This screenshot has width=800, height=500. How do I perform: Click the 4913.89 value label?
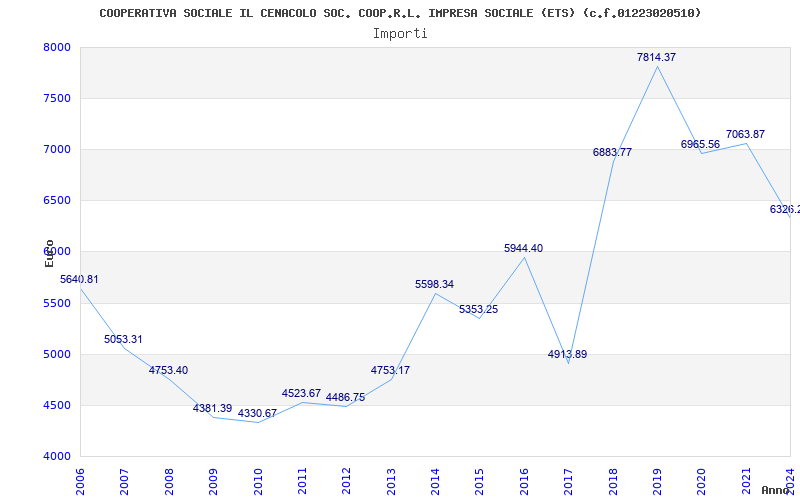567,355
